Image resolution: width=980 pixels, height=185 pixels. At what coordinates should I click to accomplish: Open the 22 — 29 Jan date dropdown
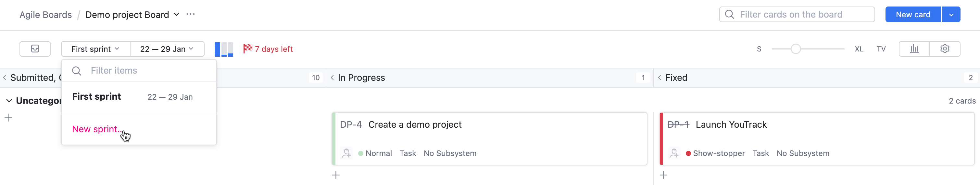(167, 49)
